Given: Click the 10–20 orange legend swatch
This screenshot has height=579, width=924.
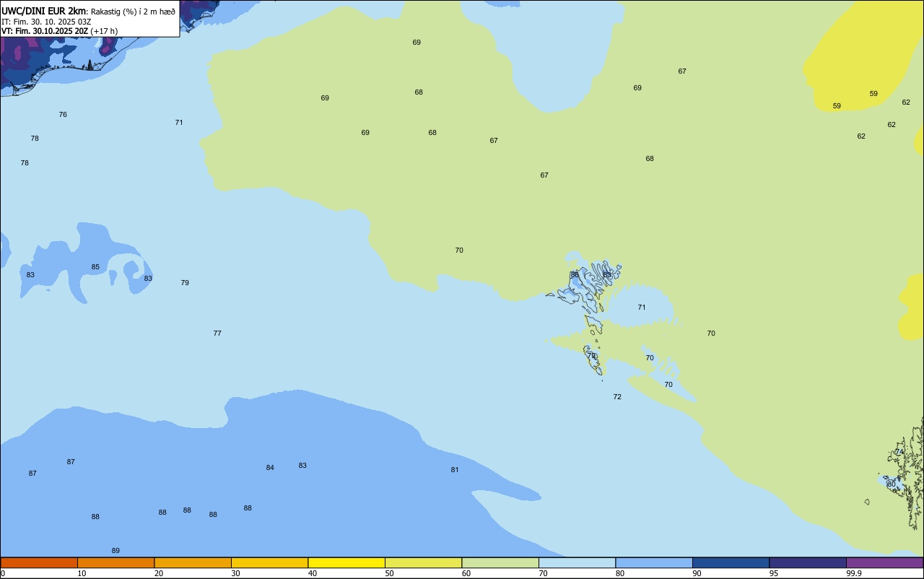Looking at the screenshot, I should (x=115, y=562).
